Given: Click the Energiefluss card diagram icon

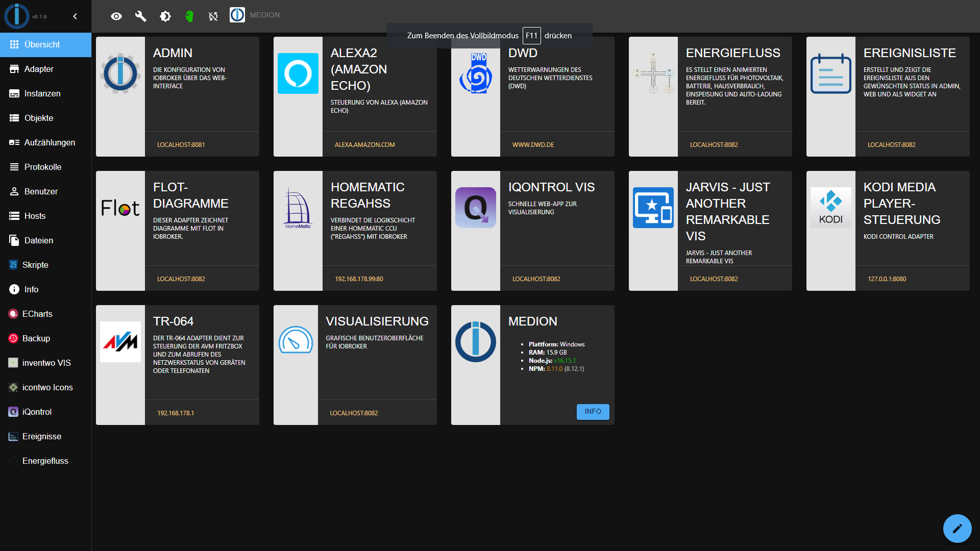Looking at the screenshot, I should coord(653,73).
